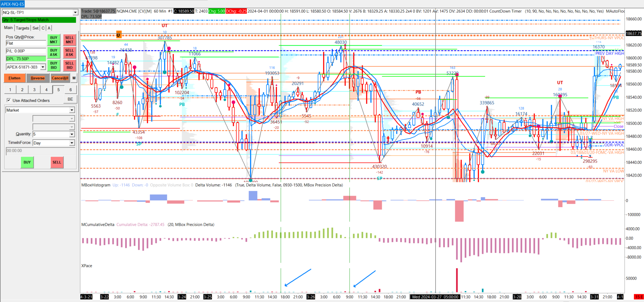Click the Flat position field
This screenshot has height=302, width=644.
(26, 43)
